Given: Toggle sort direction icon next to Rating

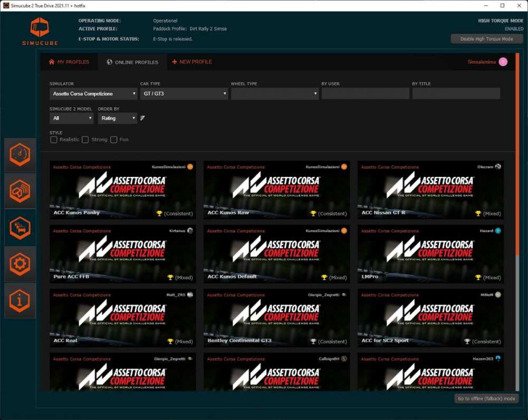Looking at the screenshot, I should tap(143, 118).
